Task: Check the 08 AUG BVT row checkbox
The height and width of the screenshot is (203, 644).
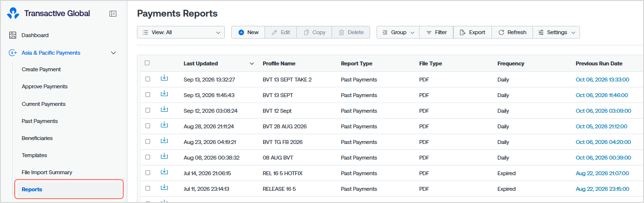Action: click(x=148, y=157)
